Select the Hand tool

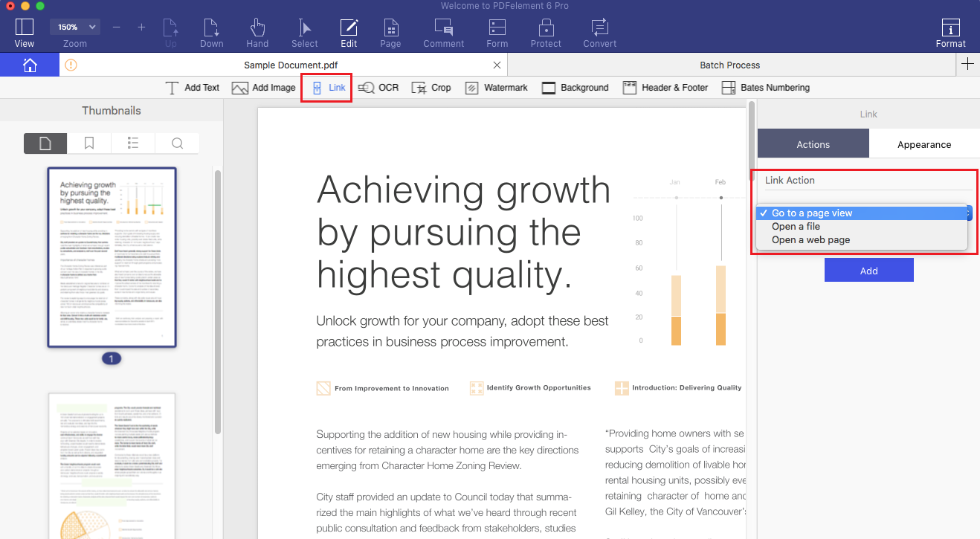pos(257,33)
